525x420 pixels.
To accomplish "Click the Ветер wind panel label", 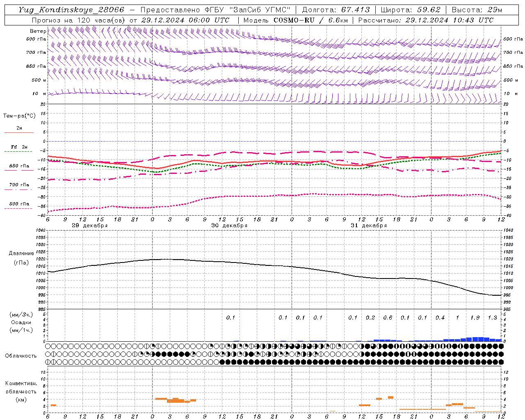I will [x=38, y=31].
